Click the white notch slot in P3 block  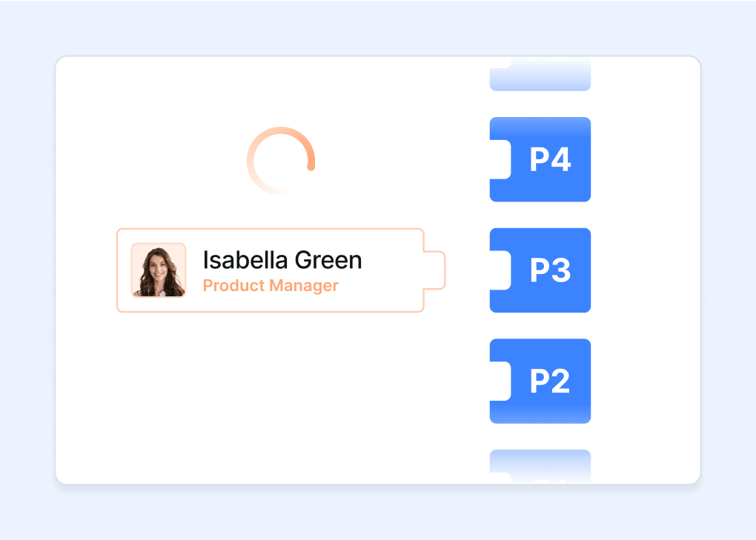(x=500, y=270)
